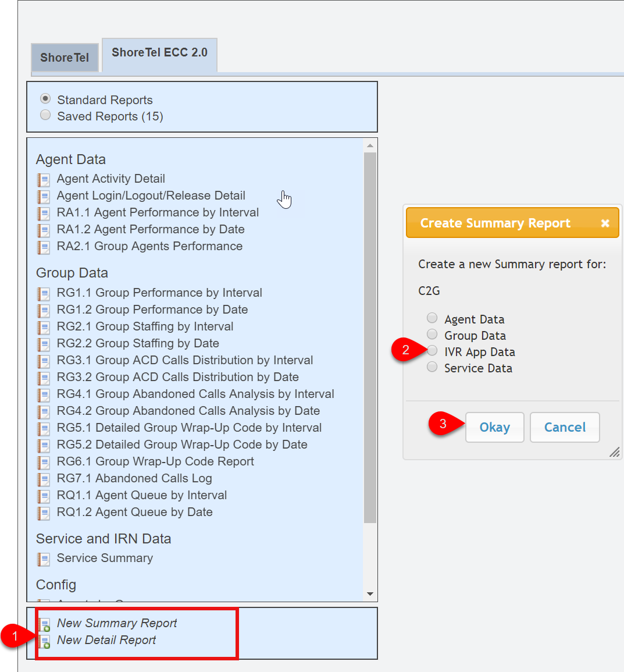Click the RA2.1 Group Agents Performance icon

click(x=44, y=247)
